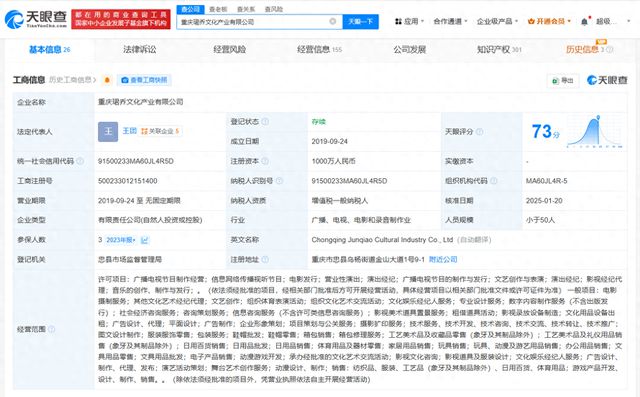Switch to the 经营信息 tab
Image resolution: width=640 pixels, height=397 pixels.
[x=319, y=49]
